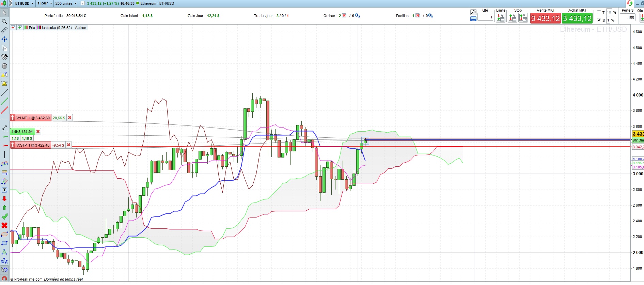Expand the 1 jour timeframe dropdown
This screenshot has height=285, width=644.
coord(45,3)
